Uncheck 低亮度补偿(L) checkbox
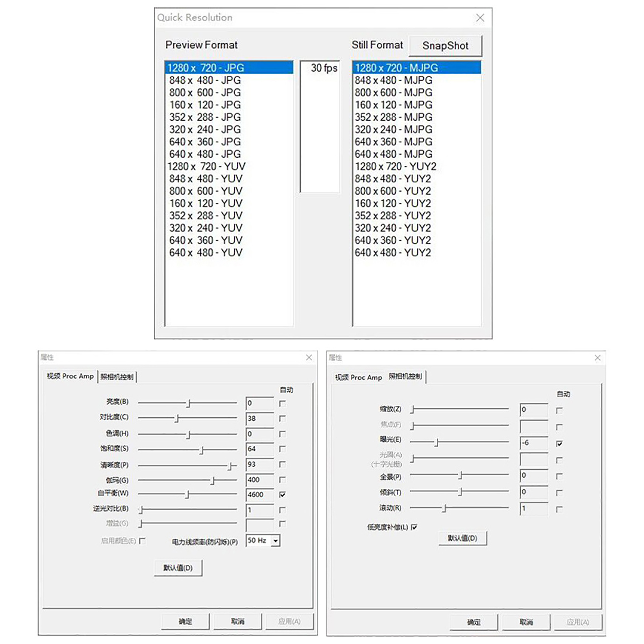 (x=414, y=527)
